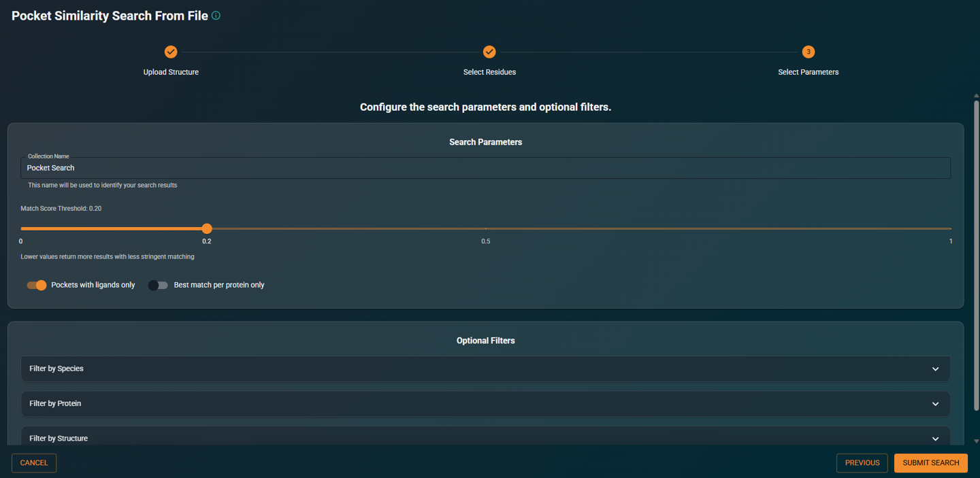Click the chevron on Filter by Species

pyautogui.click(x=935, y=369)
